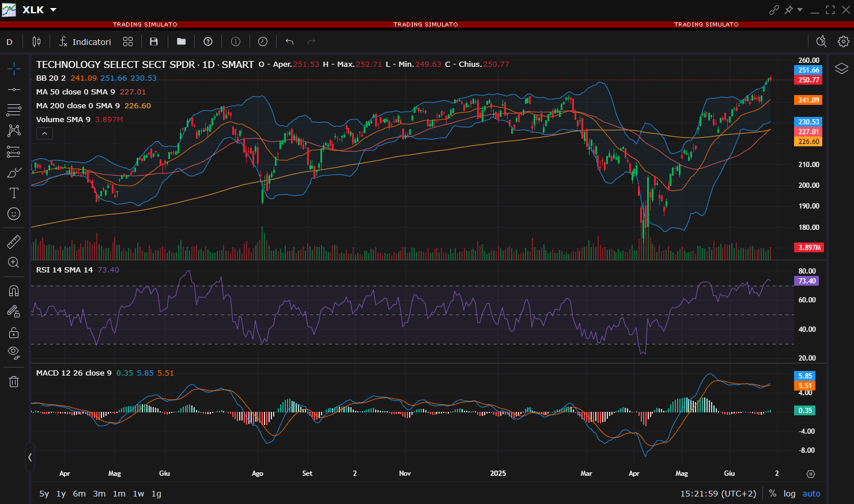This screenshot has width=854, height=504.
Task: Select the 1m time range
Action: [119, 494]
